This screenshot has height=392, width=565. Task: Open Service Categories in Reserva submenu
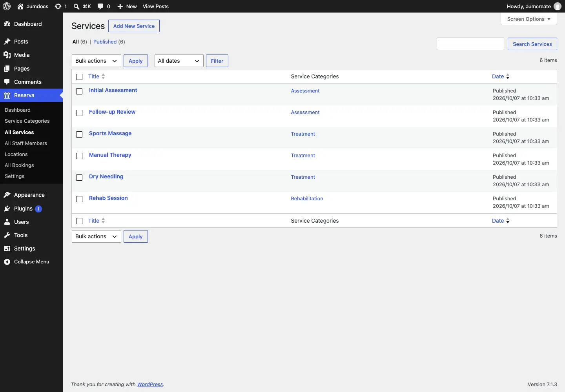click(x=27, y=121)
